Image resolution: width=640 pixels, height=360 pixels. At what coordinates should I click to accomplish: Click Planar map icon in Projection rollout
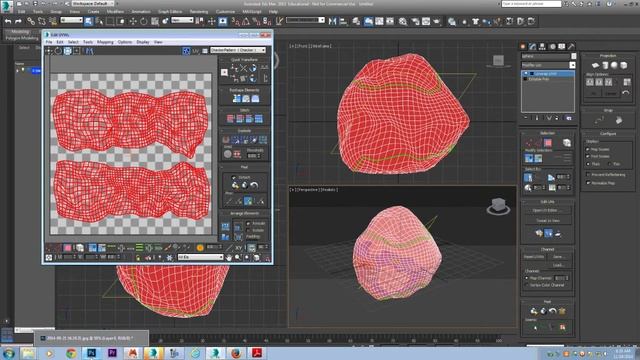point(595,65)
